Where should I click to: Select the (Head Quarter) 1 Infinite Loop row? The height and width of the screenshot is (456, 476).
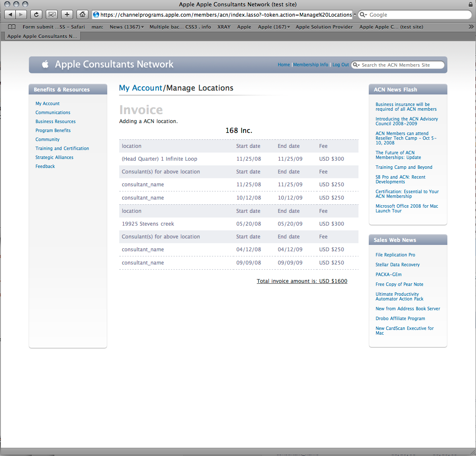pyautogui.click(x=238, y=159)
